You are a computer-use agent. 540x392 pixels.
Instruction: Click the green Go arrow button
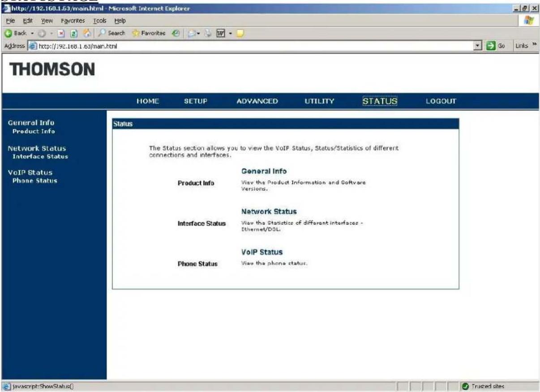click(x=491, y=46)
